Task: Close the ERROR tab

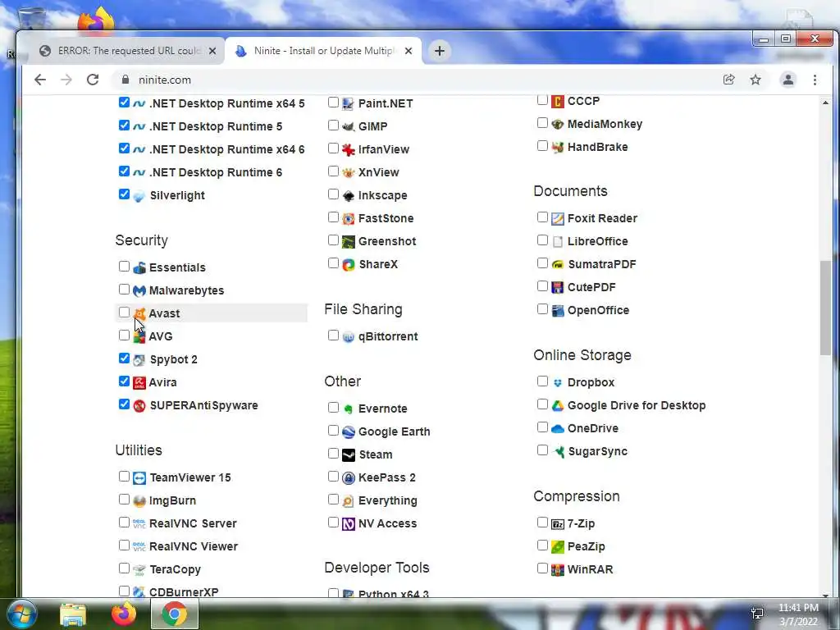Action: click(x=212, y=51)
